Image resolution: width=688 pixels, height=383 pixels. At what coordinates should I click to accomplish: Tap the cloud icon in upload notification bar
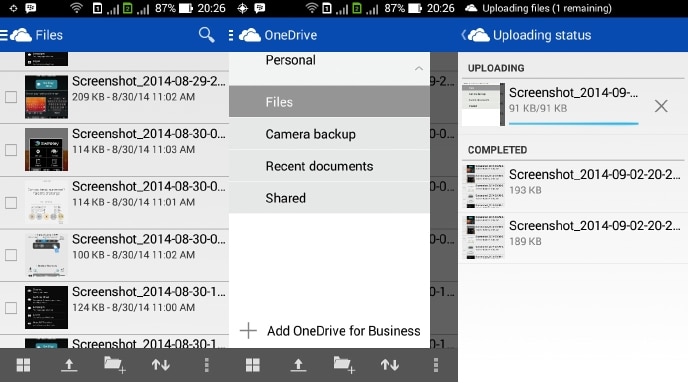[x=471, y=8]
